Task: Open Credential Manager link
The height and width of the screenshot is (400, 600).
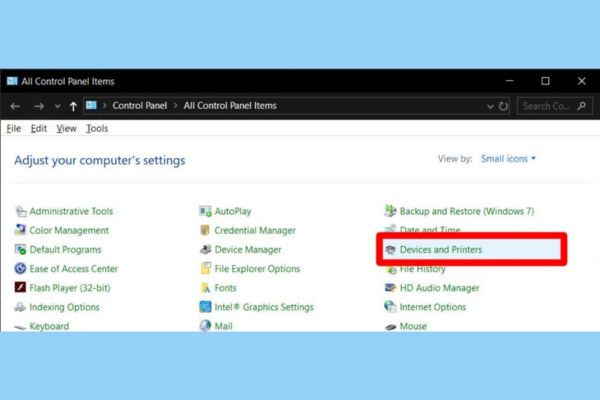Action: 255,230
